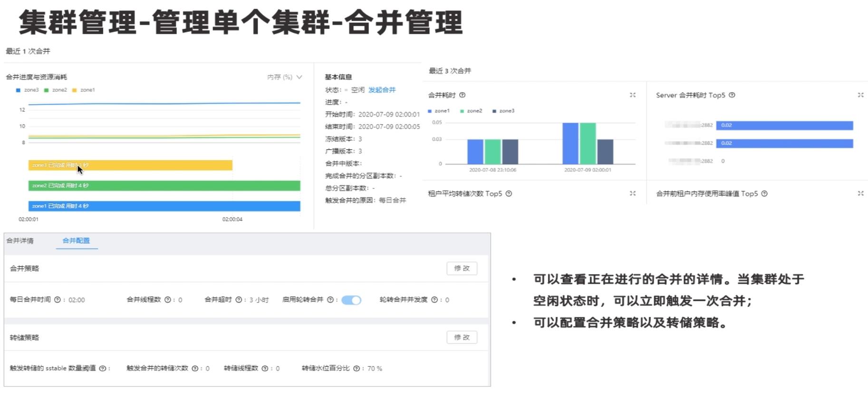Expand 合并前租户内存使用率峰值 Top5 panel fullscreen
The image size is (868, 398).
[860, 194]
